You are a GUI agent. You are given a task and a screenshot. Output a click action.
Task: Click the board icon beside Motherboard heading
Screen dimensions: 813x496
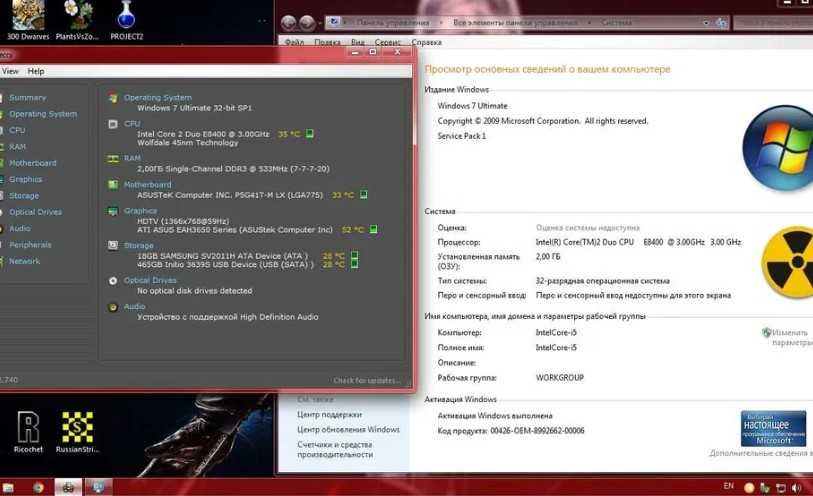(113, 185)
